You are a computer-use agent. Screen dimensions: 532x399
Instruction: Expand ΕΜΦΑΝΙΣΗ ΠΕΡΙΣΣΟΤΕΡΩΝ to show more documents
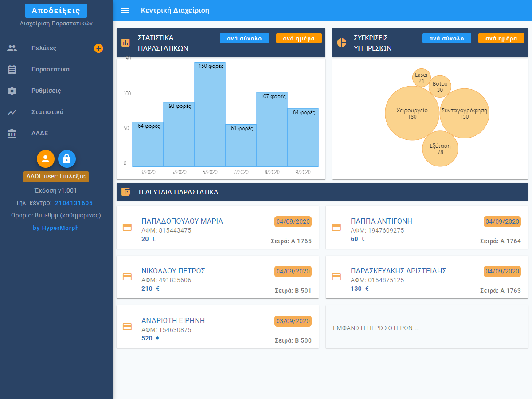376,328
